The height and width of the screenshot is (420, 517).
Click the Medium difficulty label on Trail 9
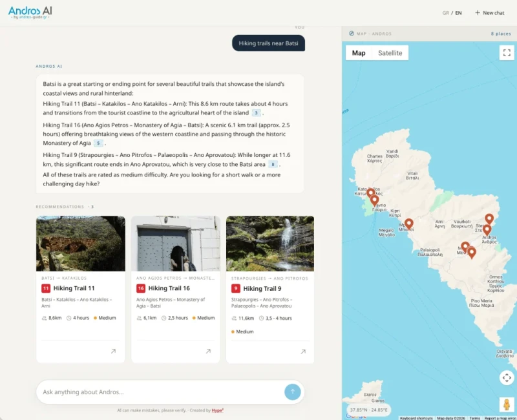[x=242, y=331]
